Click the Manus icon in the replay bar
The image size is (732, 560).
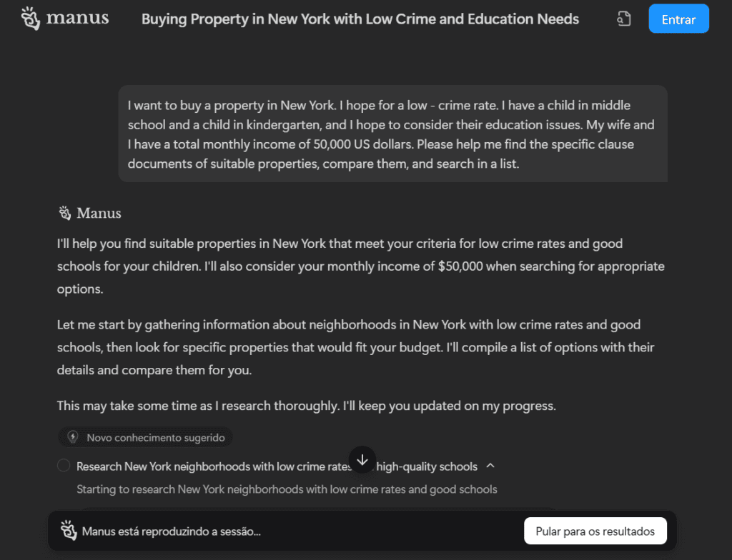(69, 531)
